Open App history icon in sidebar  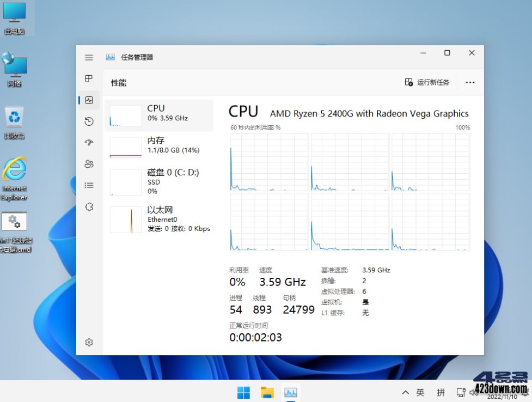(x=89, y=121)
